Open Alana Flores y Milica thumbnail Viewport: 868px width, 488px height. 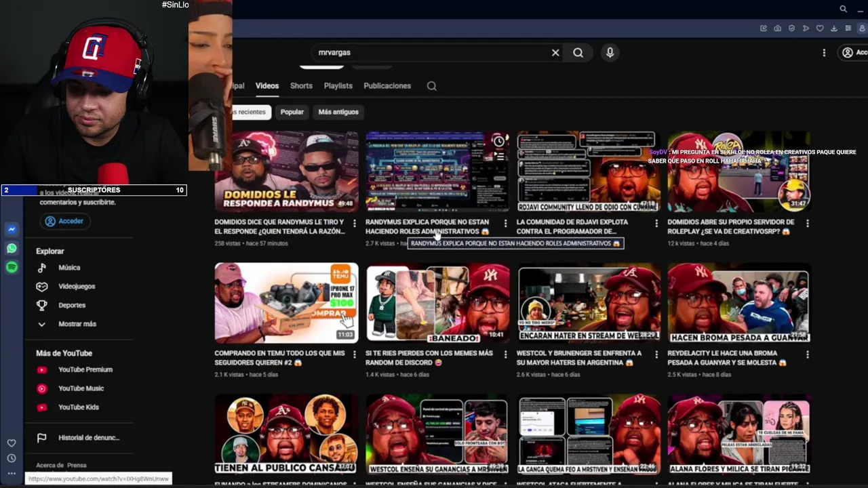pos(739,434)
